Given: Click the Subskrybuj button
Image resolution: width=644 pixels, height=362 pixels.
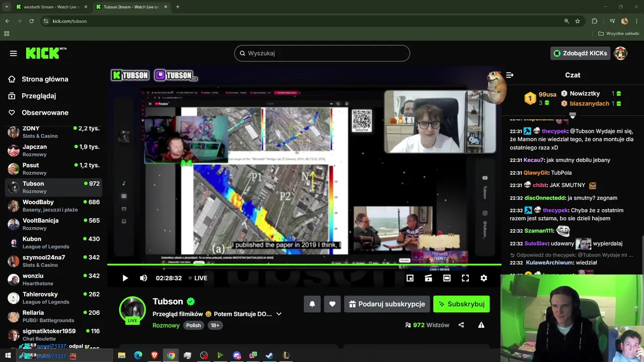Looking at the screenshot, I should pos(461,304).
